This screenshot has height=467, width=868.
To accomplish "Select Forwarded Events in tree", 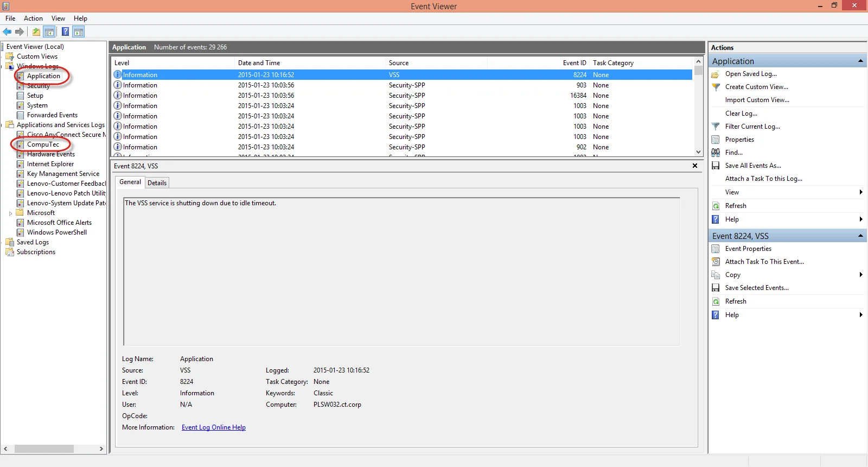I will (x=52, y=115).
